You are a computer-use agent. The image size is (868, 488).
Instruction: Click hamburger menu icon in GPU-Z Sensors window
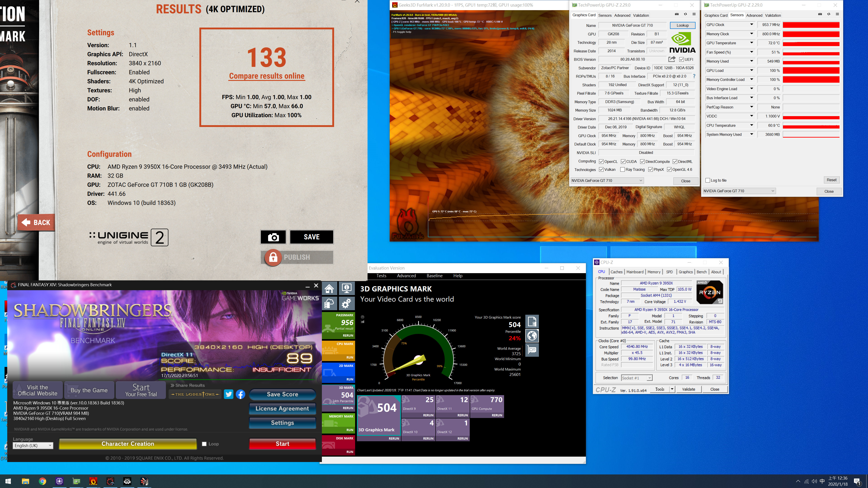pos(837,14)
